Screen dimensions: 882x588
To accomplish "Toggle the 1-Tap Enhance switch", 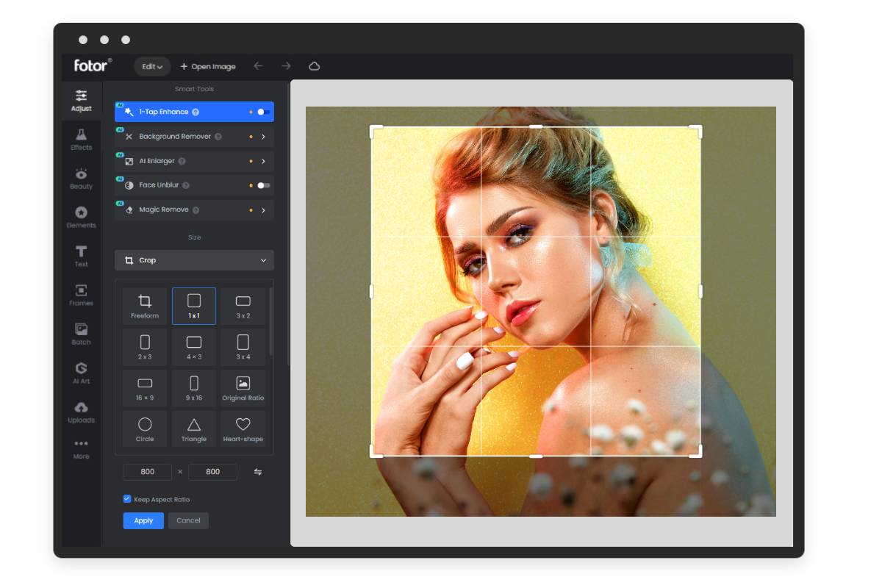I will pos(263,112).
